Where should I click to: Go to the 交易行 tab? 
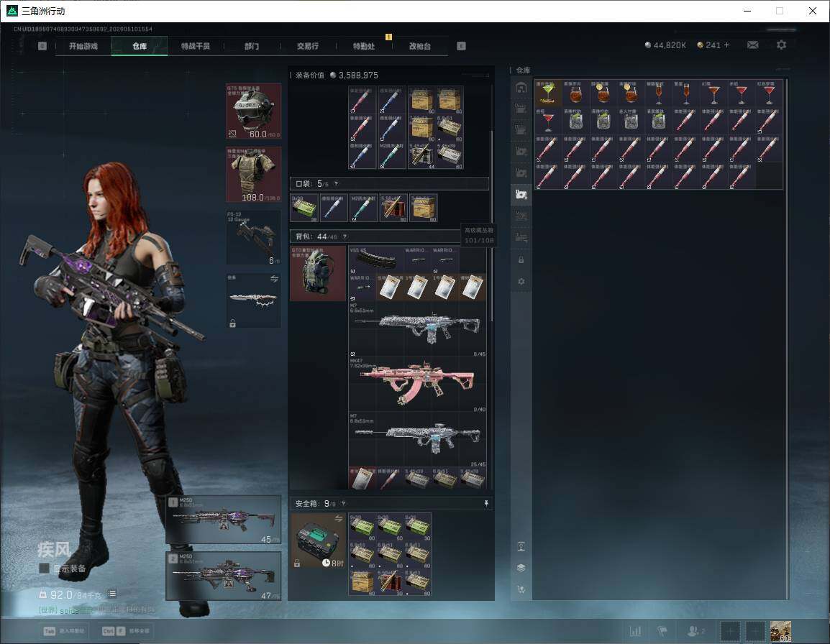[x=308, y=46]
